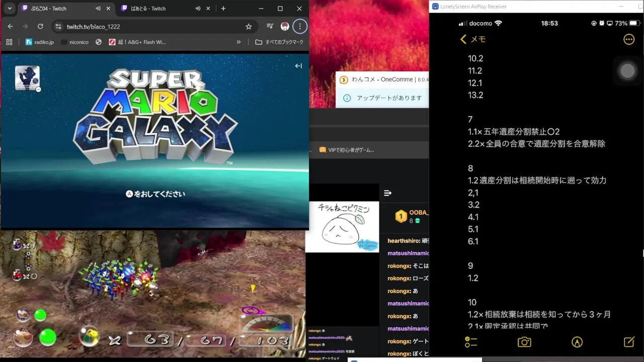The width and height of the screenshot is (644, 362).
Task: Go back in Chrome
Action: [11, 26]
